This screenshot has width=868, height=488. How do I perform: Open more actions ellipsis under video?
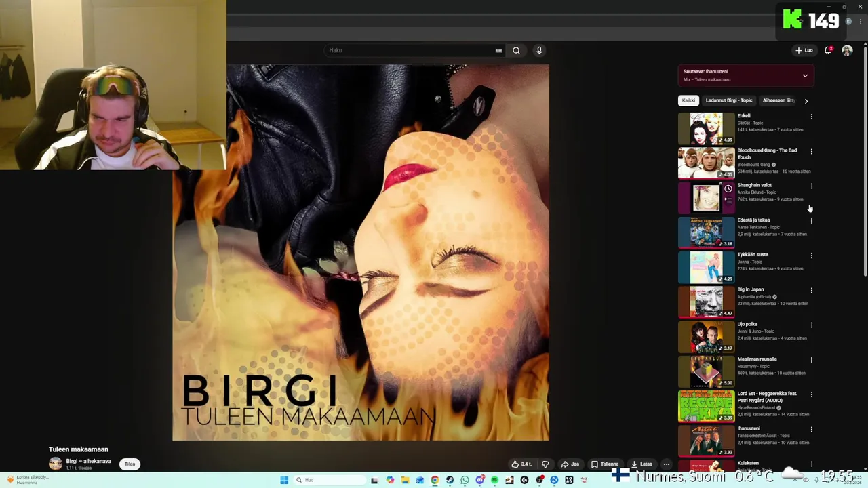(667, 464)
